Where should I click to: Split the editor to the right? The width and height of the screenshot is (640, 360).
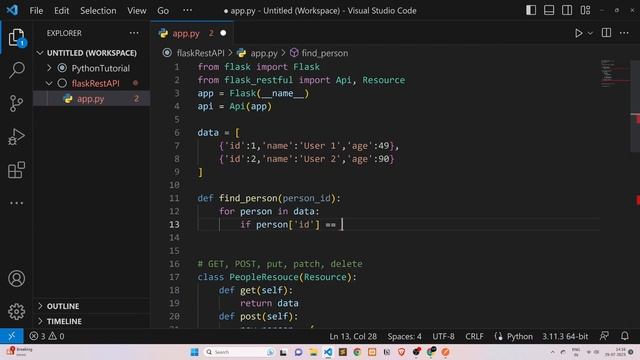click(x=606, y=33)
